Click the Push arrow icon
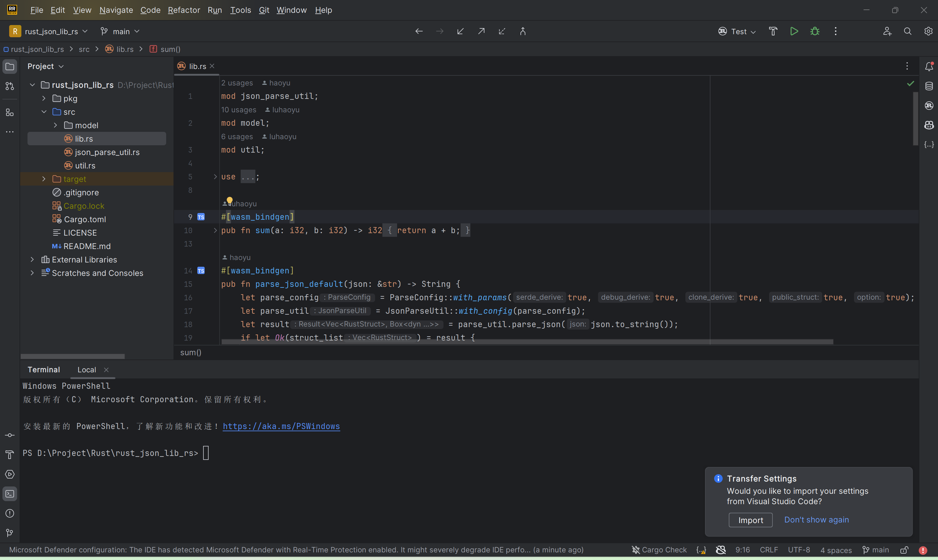Image resolution: width=938 pixels, height=560 pixels. 481,31
